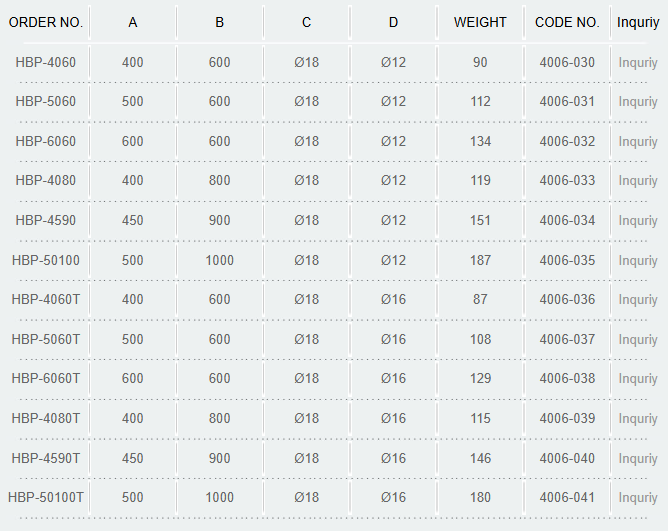
Task: Open Inquriy for HBP-50100T
Action: [x=638, y=498]
